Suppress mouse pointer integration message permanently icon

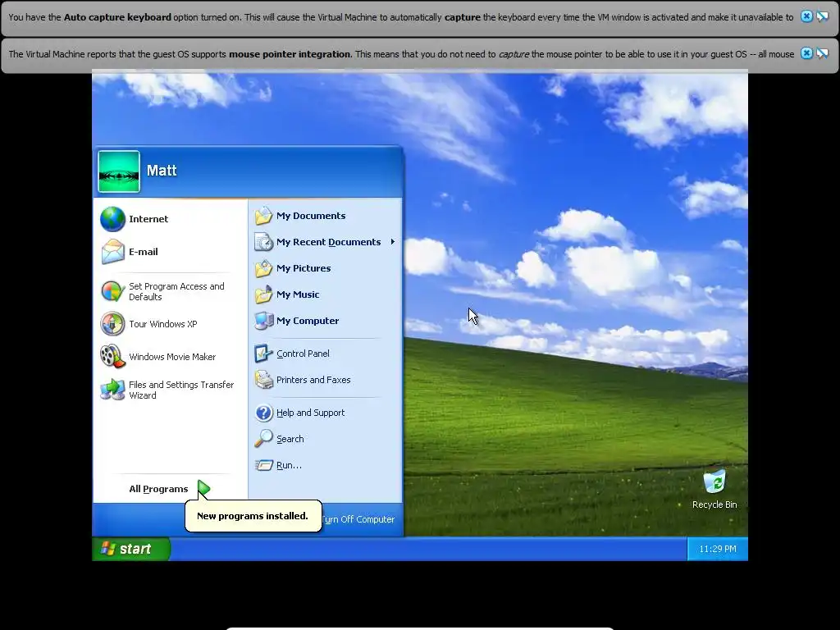point(822,53)
